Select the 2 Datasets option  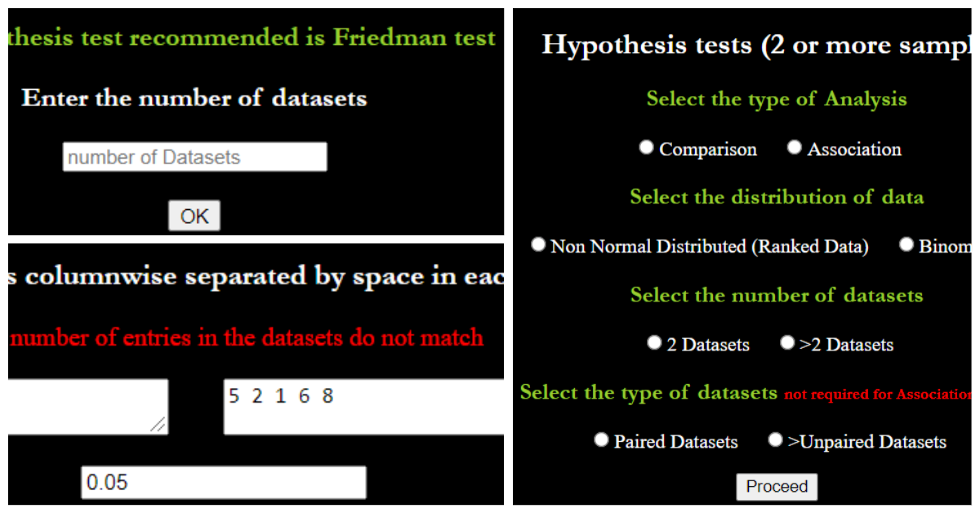coord(654,343)
